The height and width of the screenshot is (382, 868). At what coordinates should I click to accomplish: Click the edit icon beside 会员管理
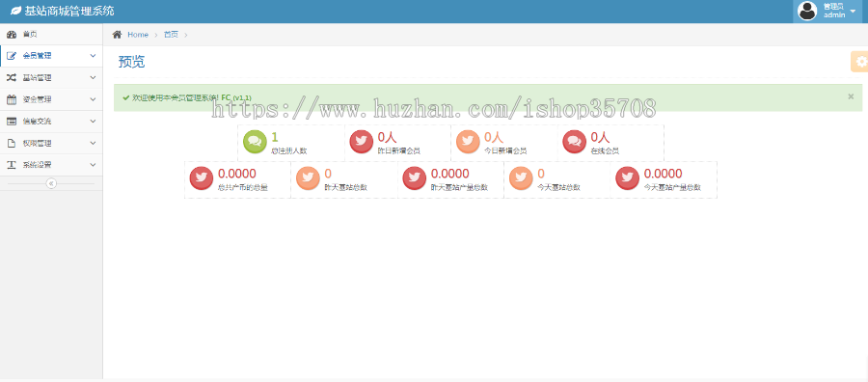(11, 56)
